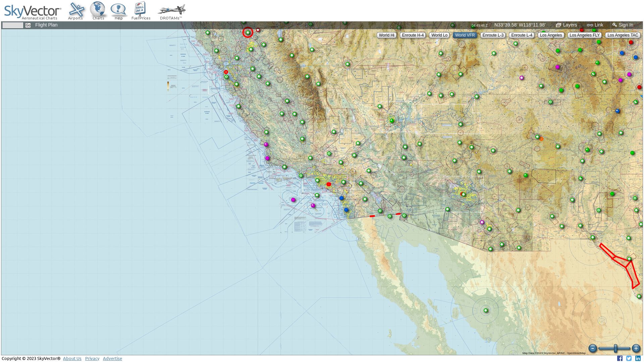
Task: Click the zoom slider handle
Action: 615,349
